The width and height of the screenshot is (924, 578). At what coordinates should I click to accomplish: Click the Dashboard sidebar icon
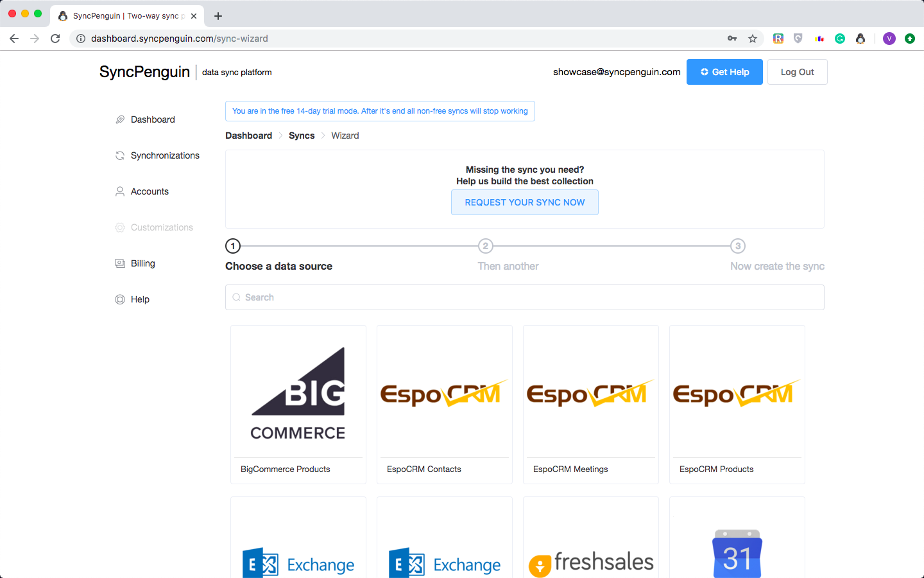[x=120, y=119]
